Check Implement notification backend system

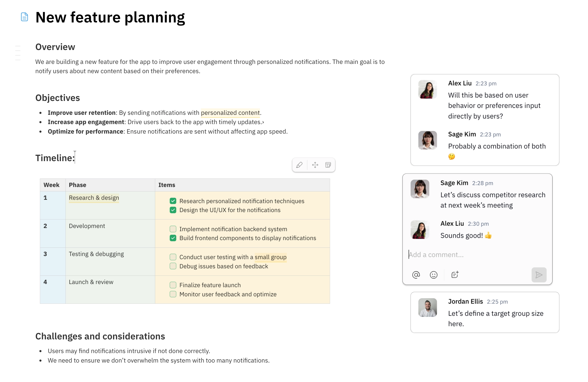pyautogui.click(x=173, y=229)
